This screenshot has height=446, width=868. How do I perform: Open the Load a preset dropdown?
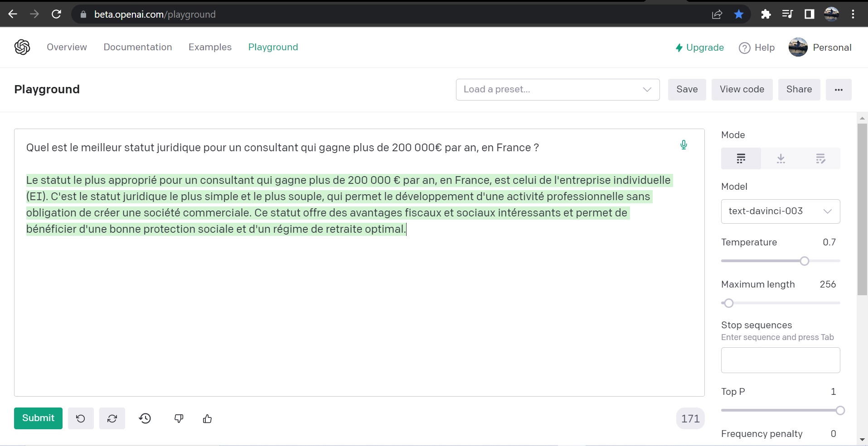tap(558, 90)
